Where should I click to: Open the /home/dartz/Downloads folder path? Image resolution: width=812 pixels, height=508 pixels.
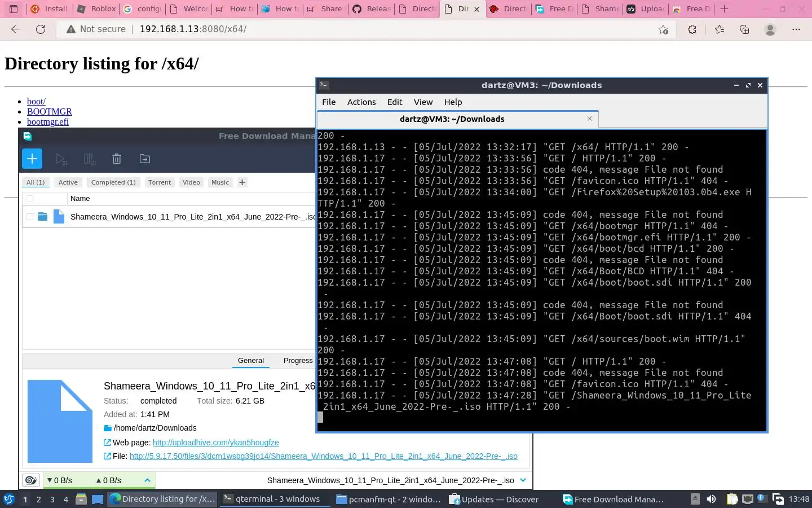155,428
